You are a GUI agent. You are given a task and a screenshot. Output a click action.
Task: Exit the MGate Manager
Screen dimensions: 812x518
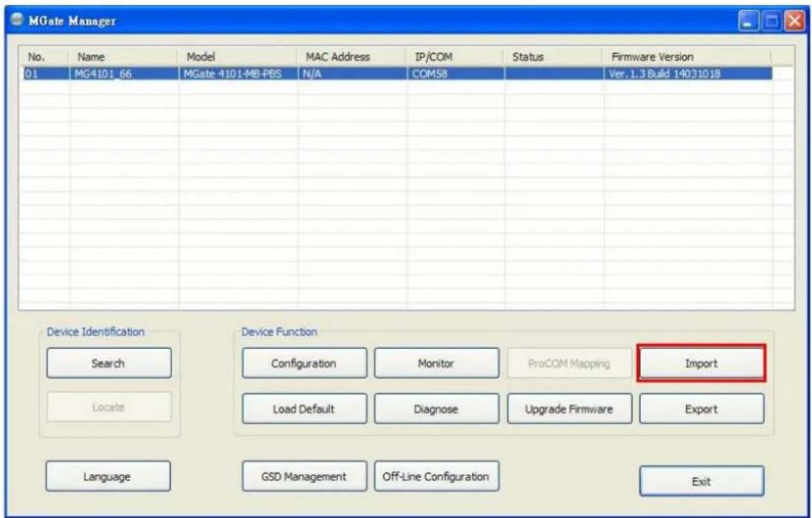point(702,481)
